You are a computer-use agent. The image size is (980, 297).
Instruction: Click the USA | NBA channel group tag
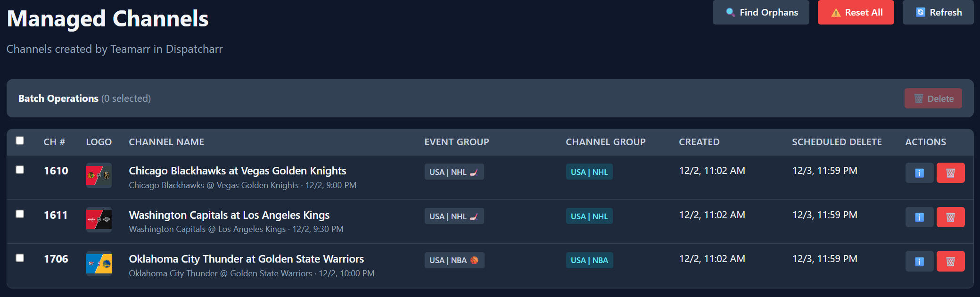tap(589, 260)
